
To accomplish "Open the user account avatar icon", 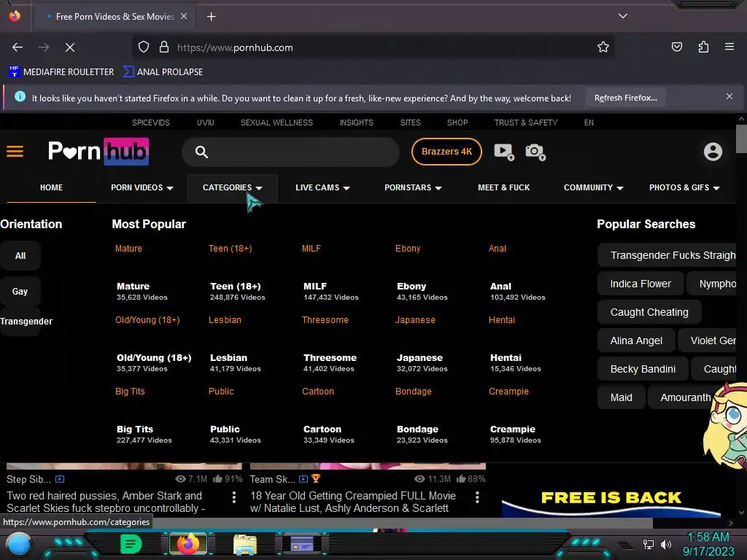I will [713, 152].
